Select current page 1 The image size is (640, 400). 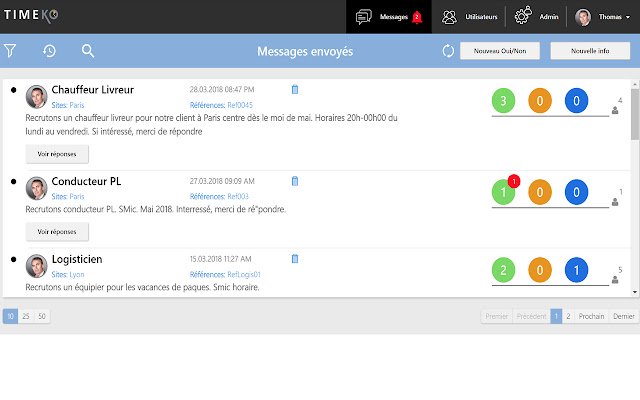tap(556, 316)
